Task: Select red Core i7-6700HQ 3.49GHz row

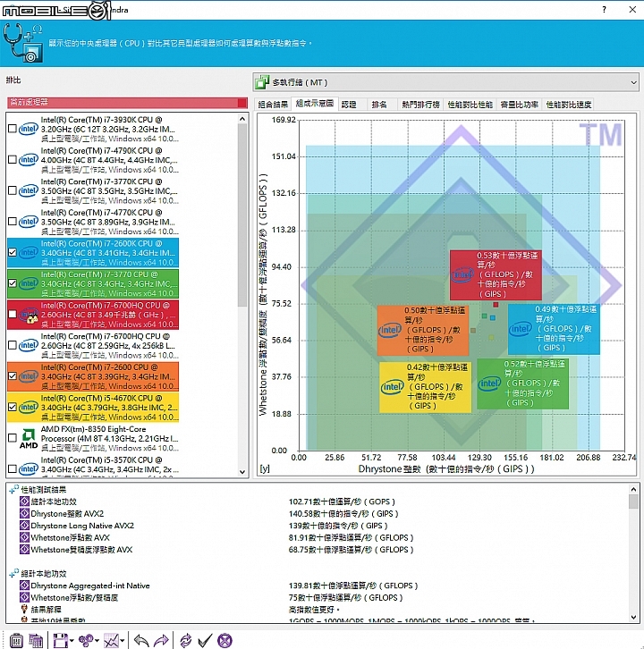Action: pos(93,315)
